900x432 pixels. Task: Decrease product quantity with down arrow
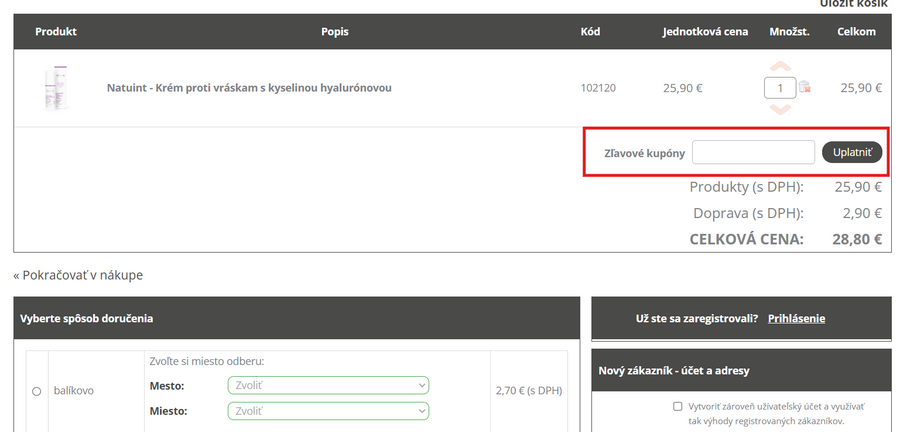(x=780, y=108)
